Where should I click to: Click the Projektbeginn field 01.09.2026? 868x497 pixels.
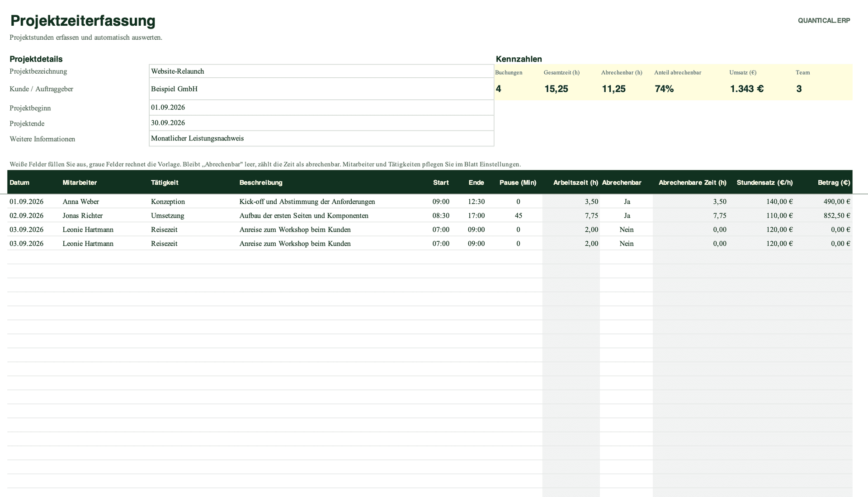coord(321,108)
